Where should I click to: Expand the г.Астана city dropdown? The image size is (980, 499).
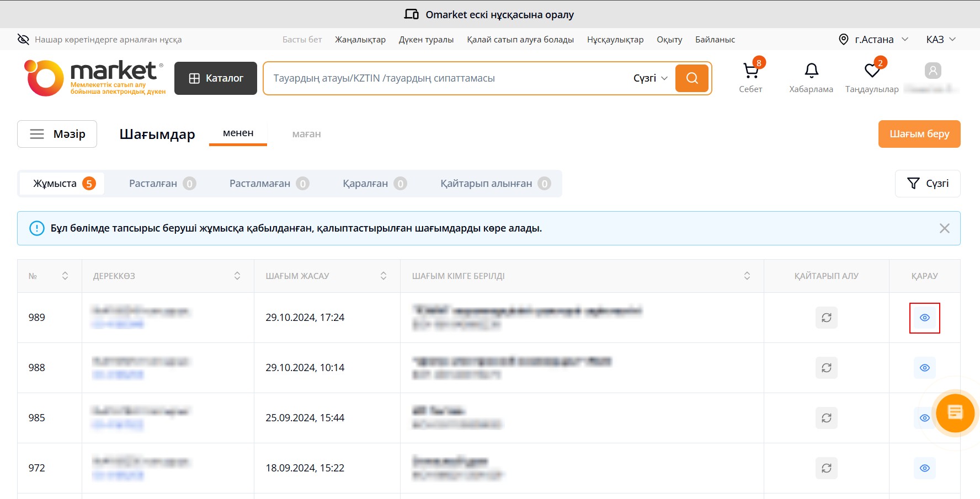click(874, 40)
